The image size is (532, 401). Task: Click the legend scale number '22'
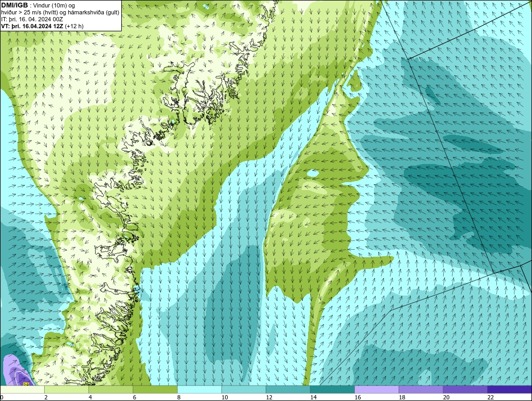click(491, 398)
